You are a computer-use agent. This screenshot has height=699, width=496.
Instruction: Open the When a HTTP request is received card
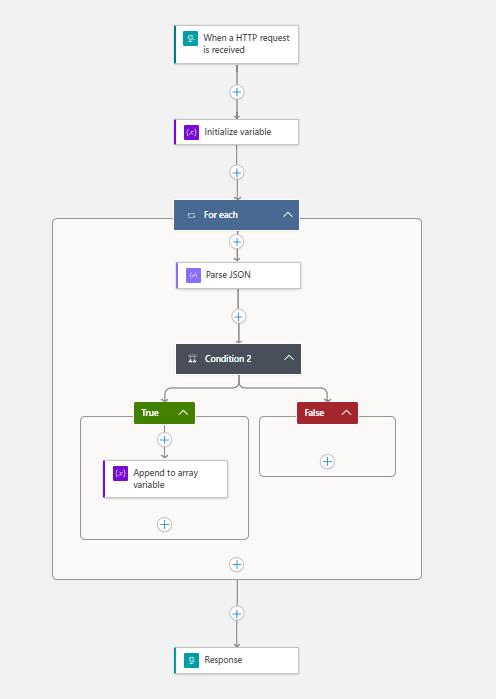237,45
